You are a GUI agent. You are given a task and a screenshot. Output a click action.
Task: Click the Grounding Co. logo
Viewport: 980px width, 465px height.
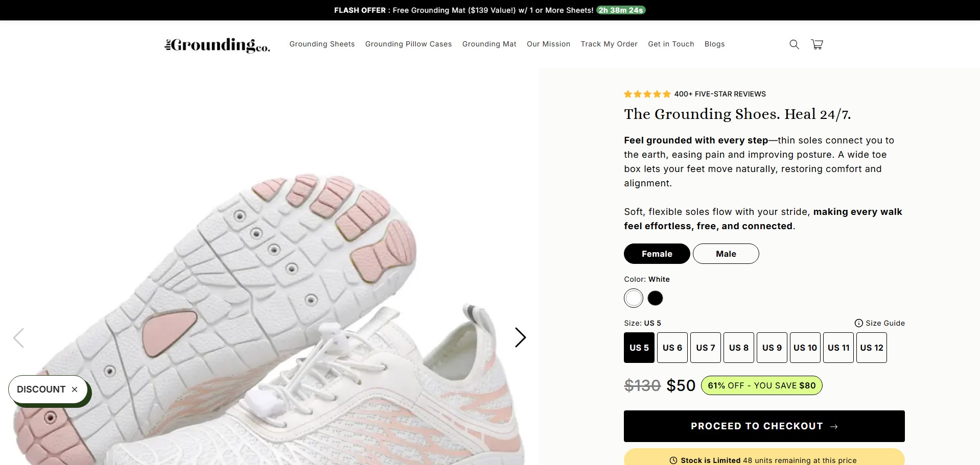[x=217, y=45]
